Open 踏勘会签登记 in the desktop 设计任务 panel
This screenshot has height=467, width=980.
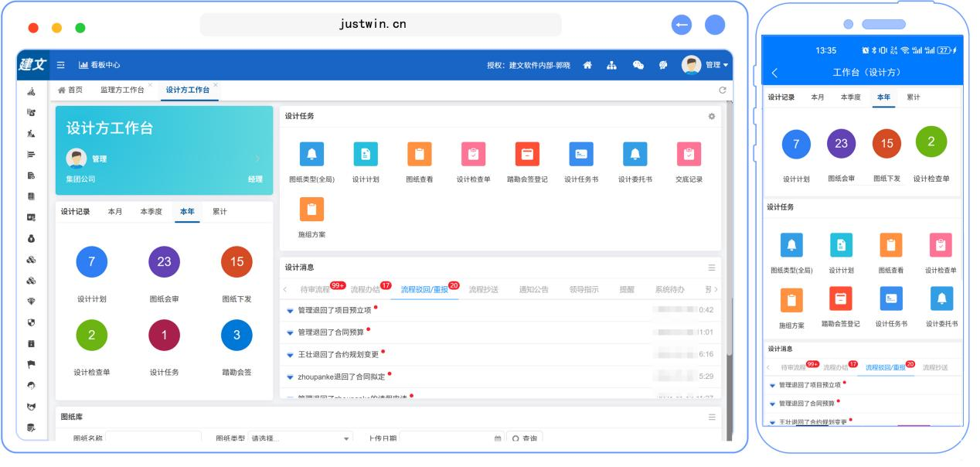click(527, 155)
